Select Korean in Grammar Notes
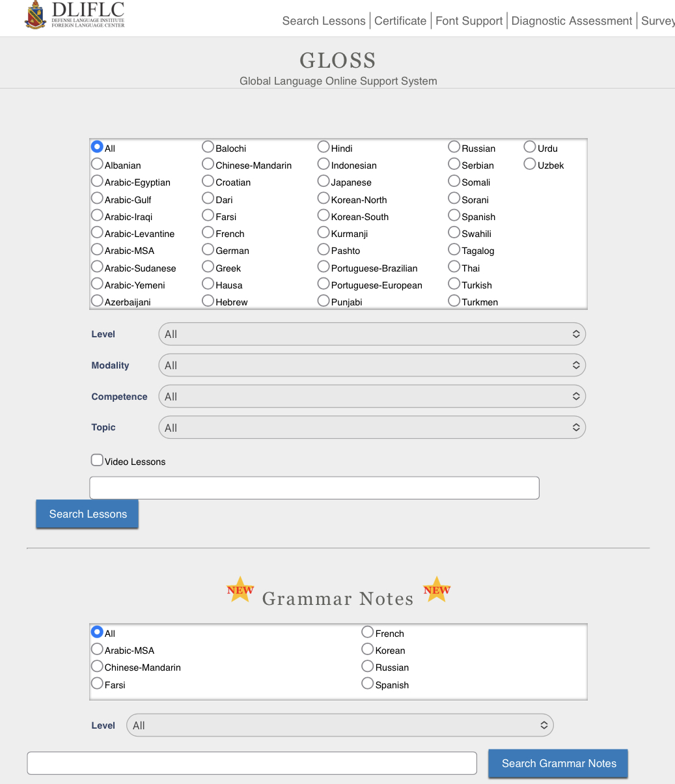Viewport: 675px width, 784px height. click(368, 649)
